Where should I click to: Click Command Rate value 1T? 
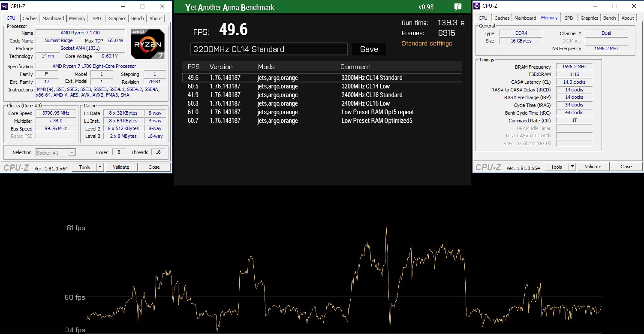[x=574, y=121]
